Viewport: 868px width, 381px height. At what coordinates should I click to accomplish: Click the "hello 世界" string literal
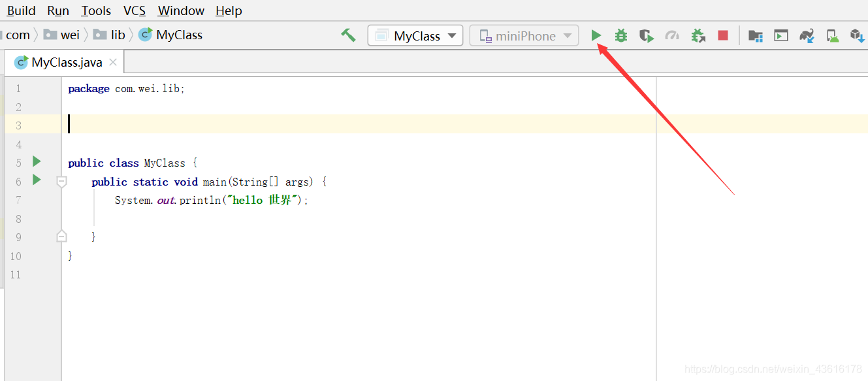[262, 200]
